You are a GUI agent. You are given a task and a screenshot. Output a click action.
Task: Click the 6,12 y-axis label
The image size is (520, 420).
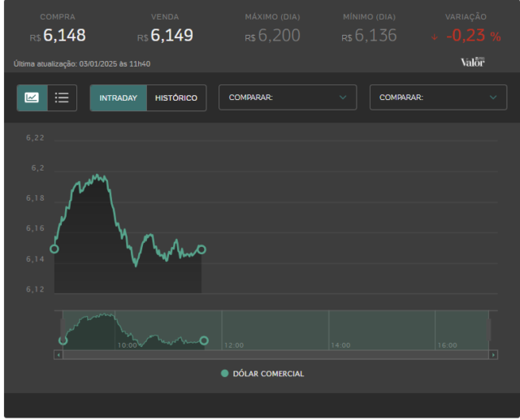[35, 289]
